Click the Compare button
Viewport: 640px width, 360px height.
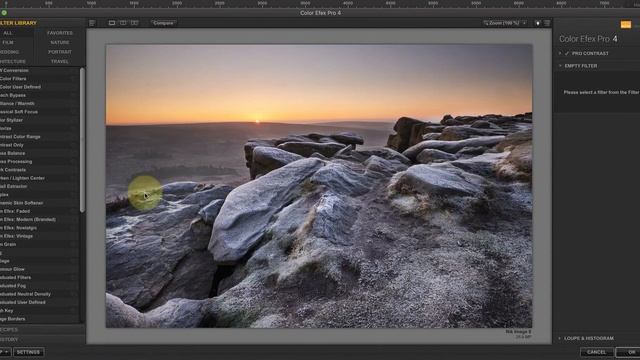(163, 23)
